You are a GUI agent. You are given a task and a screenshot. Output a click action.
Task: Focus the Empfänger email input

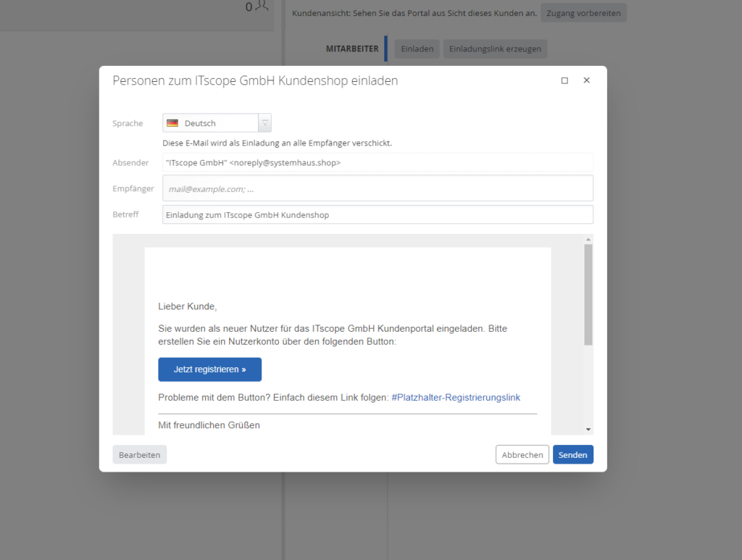point(378,188)
